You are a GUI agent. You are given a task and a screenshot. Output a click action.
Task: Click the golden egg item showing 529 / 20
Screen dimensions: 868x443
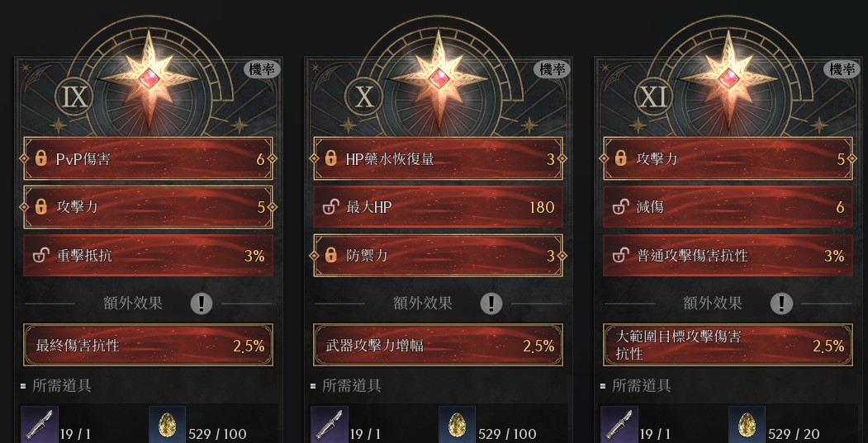pos(747,425)
